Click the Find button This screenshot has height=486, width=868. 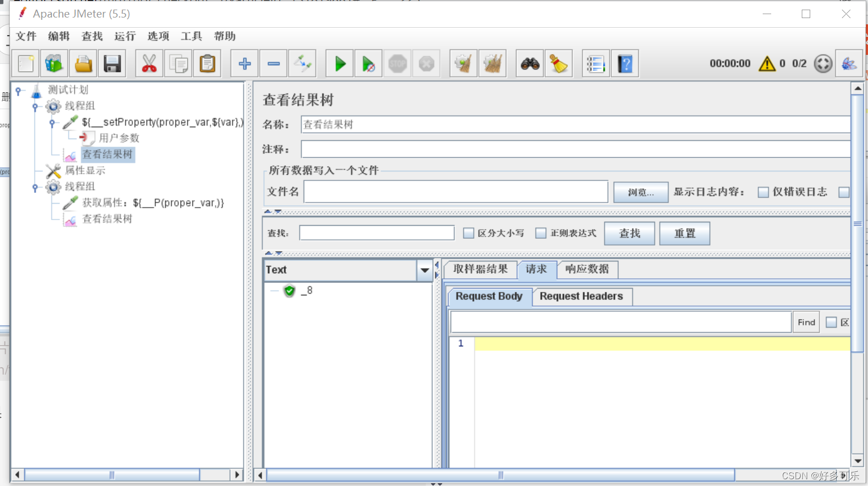[806, 322]
